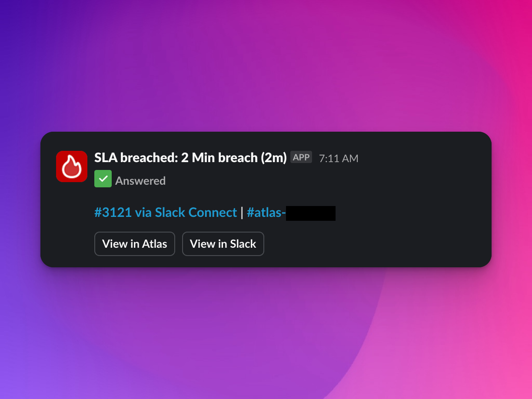Select the SLA breached sender name
The image size is (532, 399).
click(190, 157)
